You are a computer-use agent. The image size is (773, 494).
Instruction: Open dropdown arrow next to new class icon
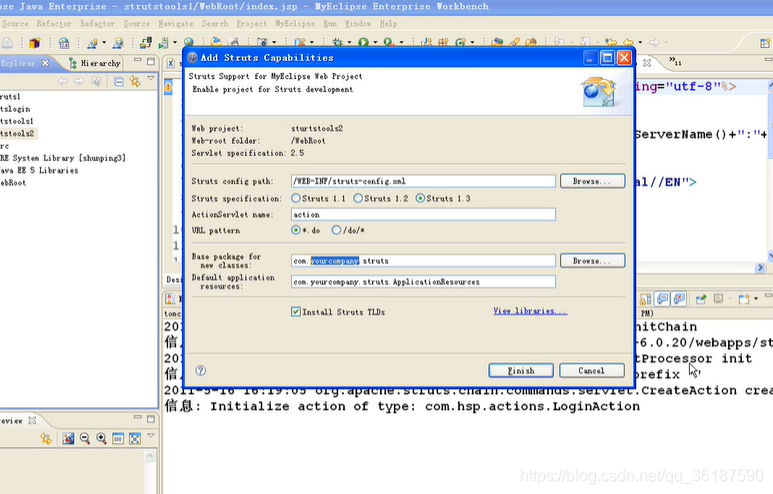tap(472, 43)
